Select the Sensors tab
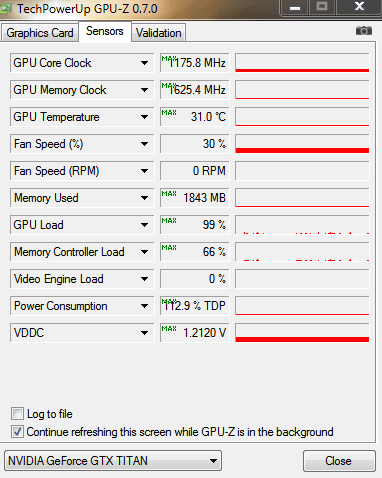This screenshot has width=382, height=478. tap(105, 31)
